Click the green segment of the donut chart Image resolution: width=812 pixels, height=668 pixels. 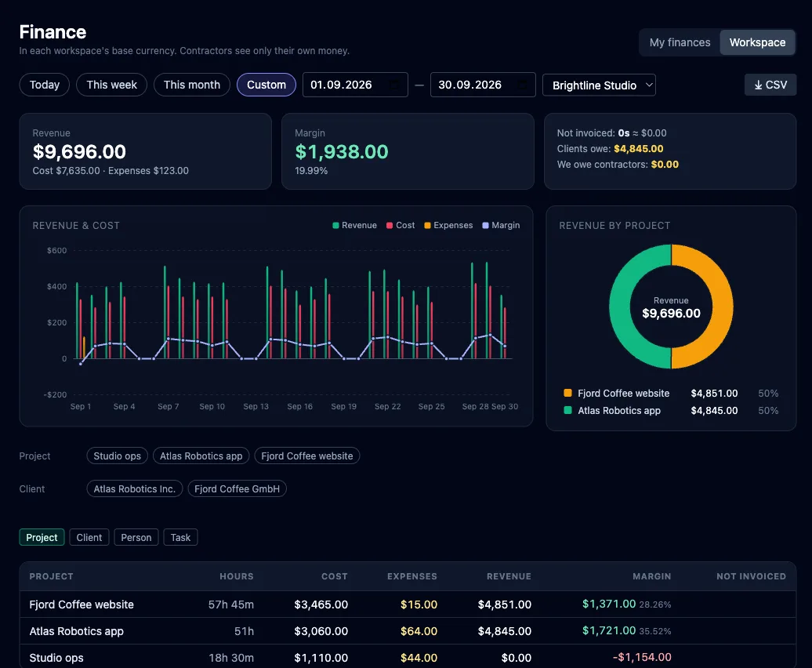coord(620,307)
